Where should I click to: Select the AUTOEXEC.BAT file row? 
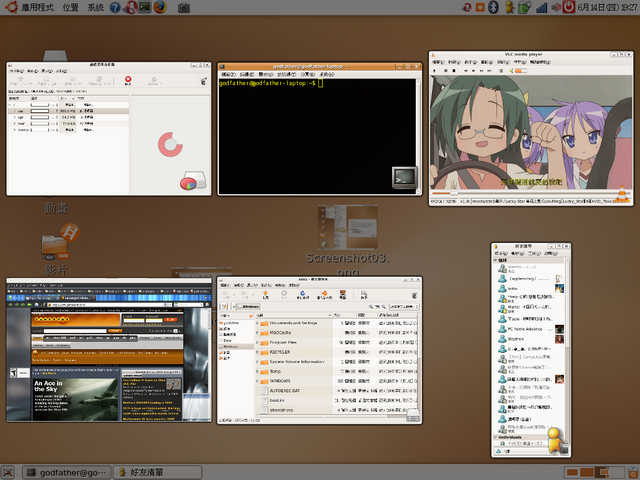(x=336, y=391)
